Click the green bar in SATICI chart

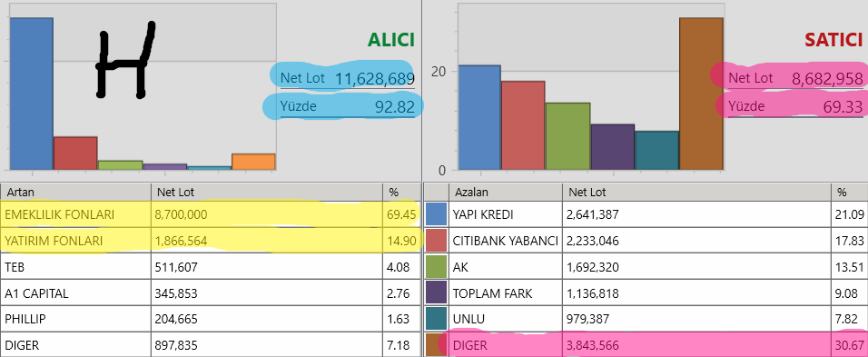[568, 136]
